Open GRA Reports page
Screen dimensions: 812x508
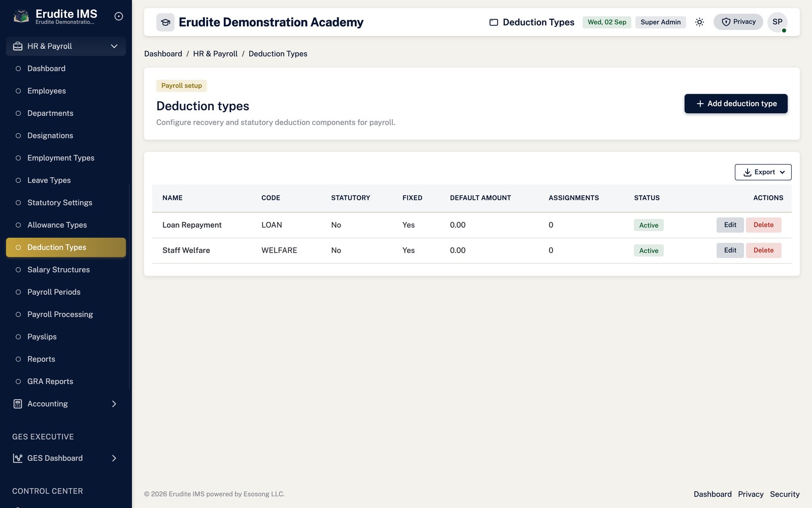(66, 382)
